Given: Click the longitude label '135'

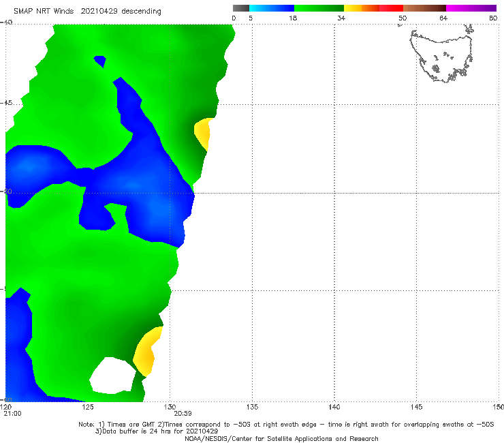Looking at the screenshot, I should [252, 408].
